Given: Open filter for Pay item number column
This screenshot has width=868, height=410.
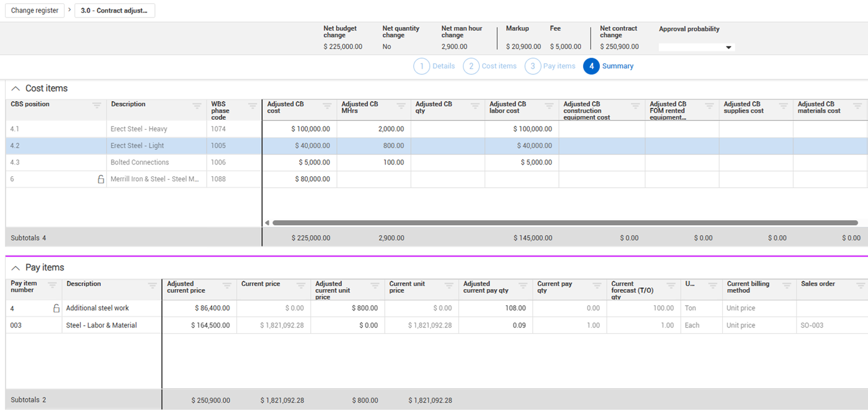Looking at the screenshot, I should click(53, 285).
